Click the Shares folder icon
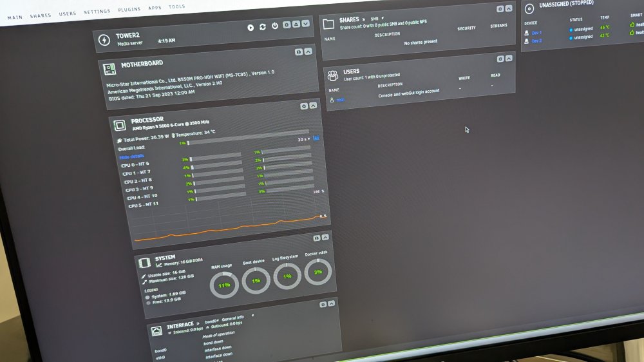Image resolution: width=644 pixels, height=362 pixels. click(x=328, y=24)
